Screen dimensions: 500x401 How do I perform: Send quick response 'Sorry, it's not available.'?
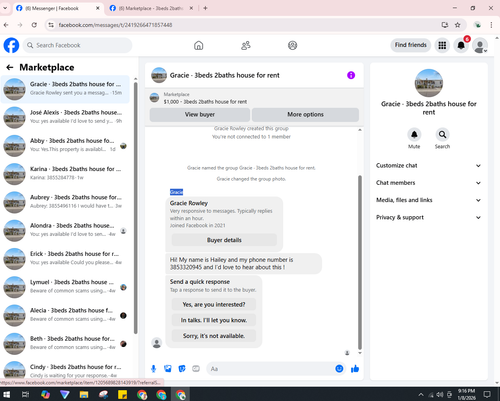[214, 336]
